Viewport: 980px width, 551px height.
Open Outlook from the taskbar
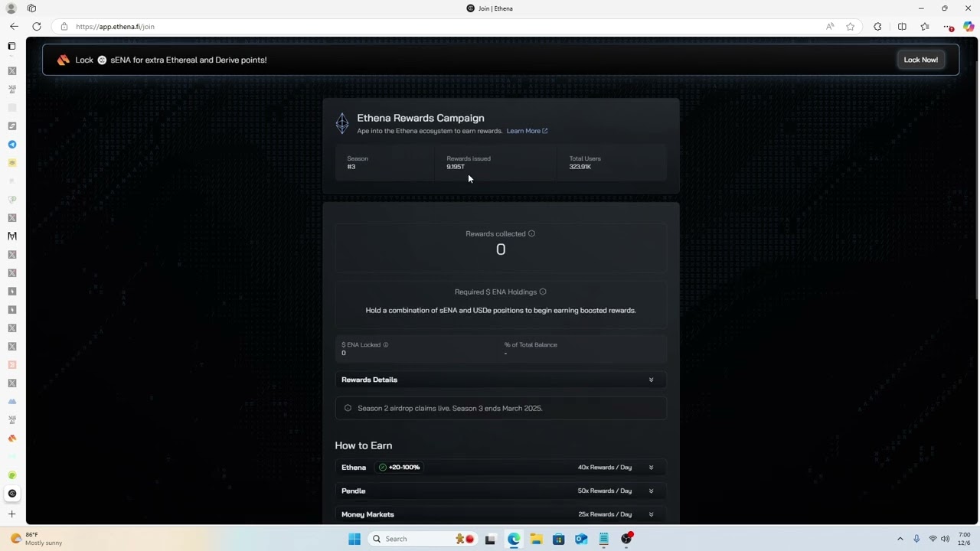point(581,539)
